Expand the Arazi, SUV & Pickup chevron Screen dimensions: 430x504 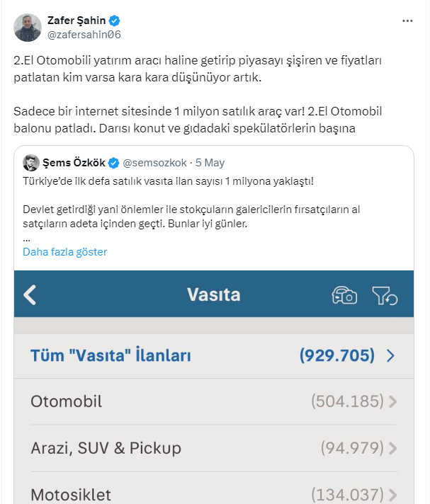coord(393,448)
